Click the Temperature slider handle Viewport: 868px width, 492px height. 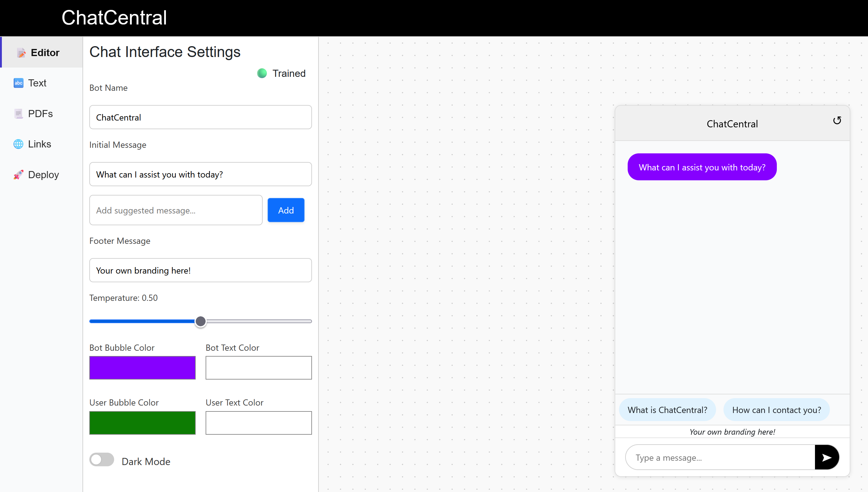pos(201,321)
